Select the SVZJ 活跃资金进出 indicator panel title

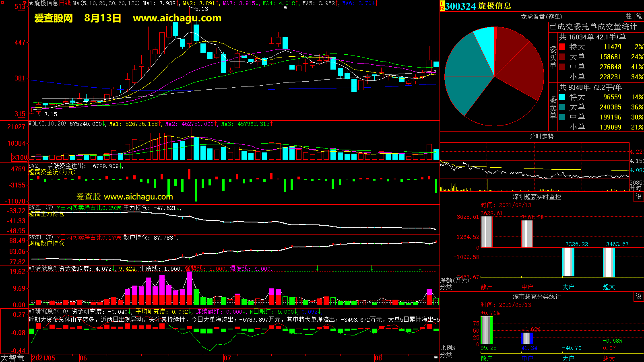pos(56,166)
